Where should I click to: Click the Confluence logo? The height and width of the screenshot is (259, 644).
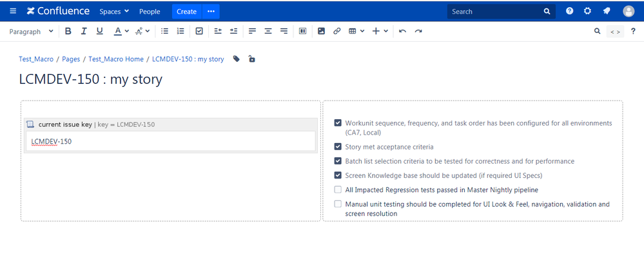tap(58, 11)
